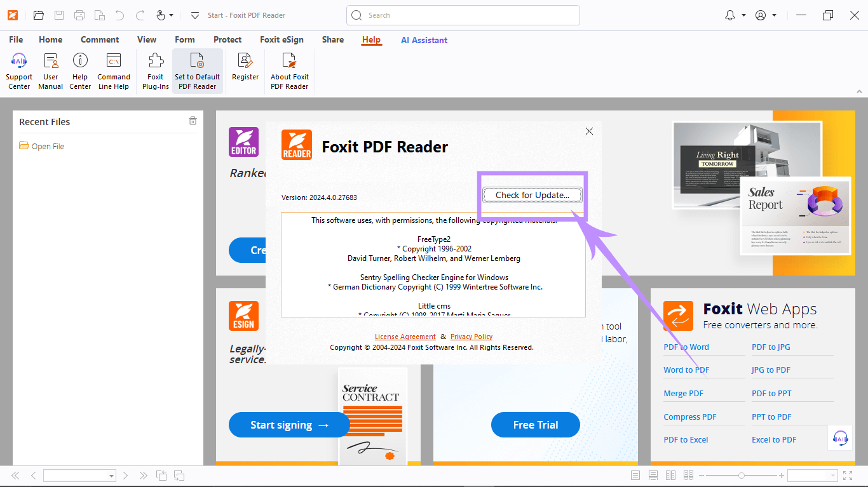Image resolution: width=868 pixels, height=487 pixels.
Task: Switch to the Home tab
Action: coord(51,39)
